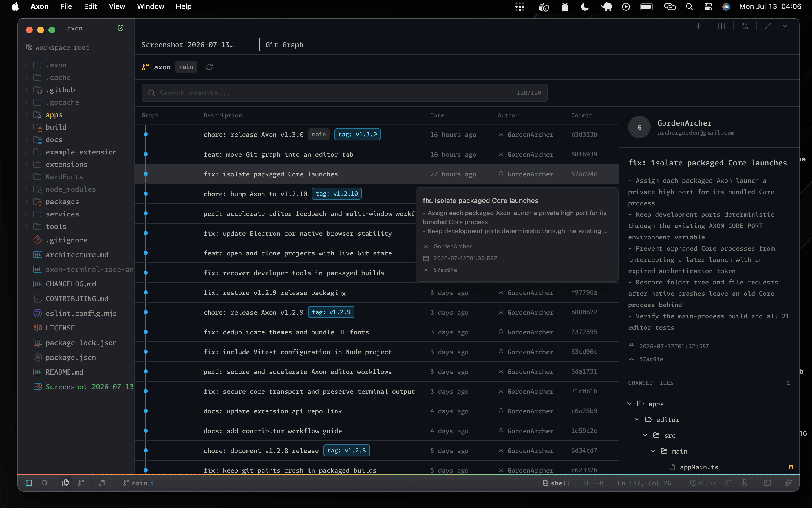This screenshot has width=812, height=508.
Task: Click the Search commits field
Action: tap(344, 93)
